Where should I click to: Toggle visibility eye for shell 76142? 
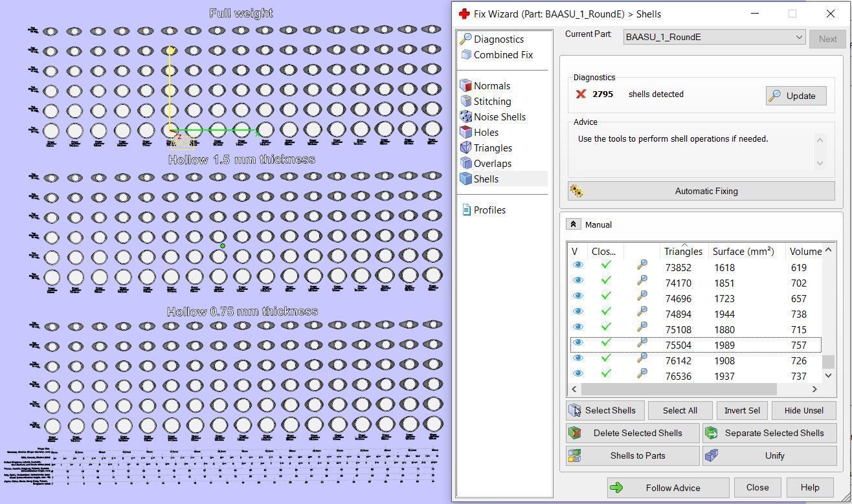coord(577,358)
